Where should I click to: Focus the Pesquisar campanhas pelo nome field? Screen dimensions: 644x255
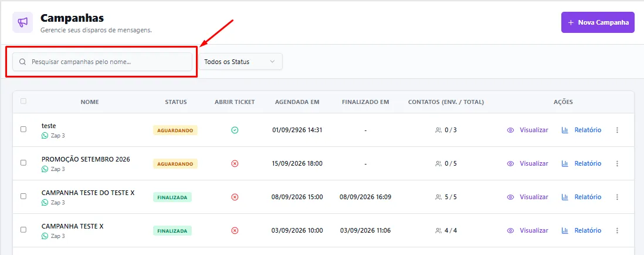[x=102, y=62]
